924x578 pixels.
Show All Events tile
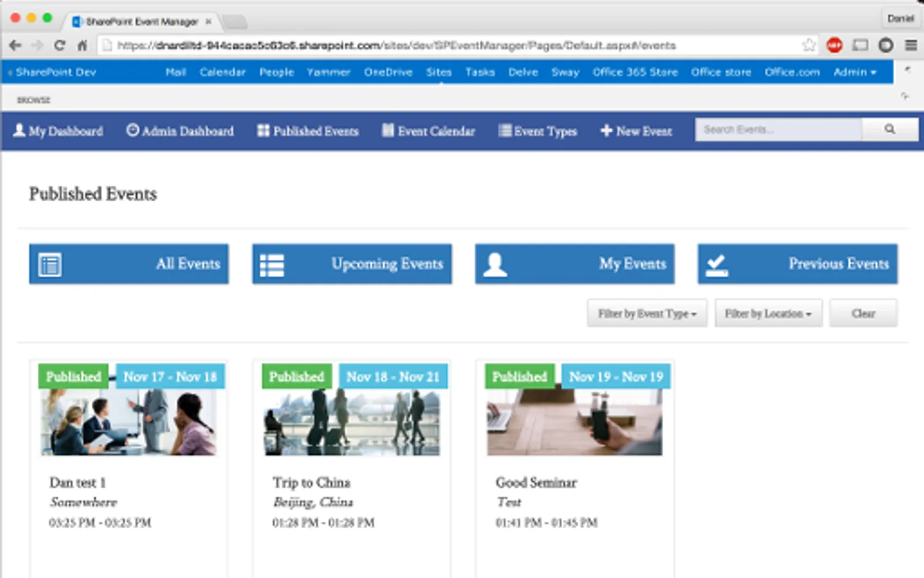129,264
